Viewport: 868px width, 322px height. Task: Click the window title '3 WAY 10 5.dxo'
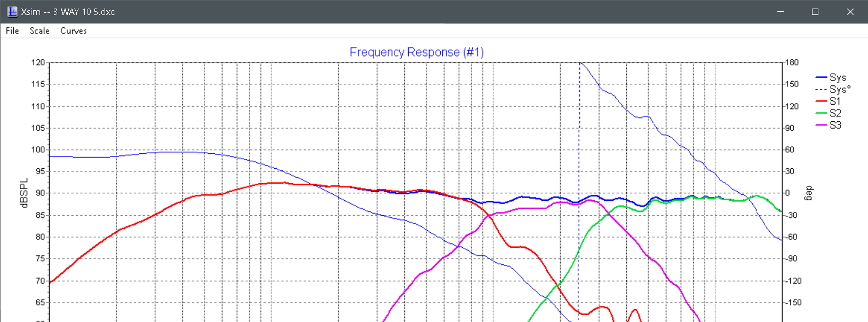[84, 12]
